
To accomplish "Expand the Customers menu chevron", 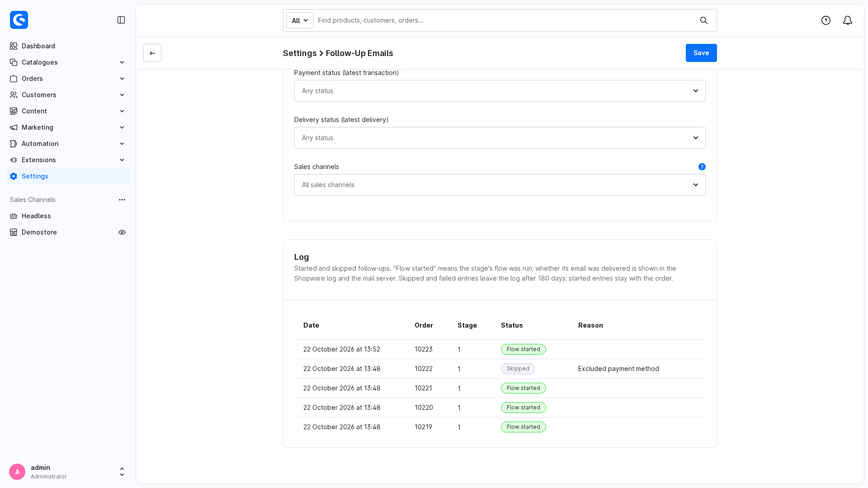I will [122, 95].
